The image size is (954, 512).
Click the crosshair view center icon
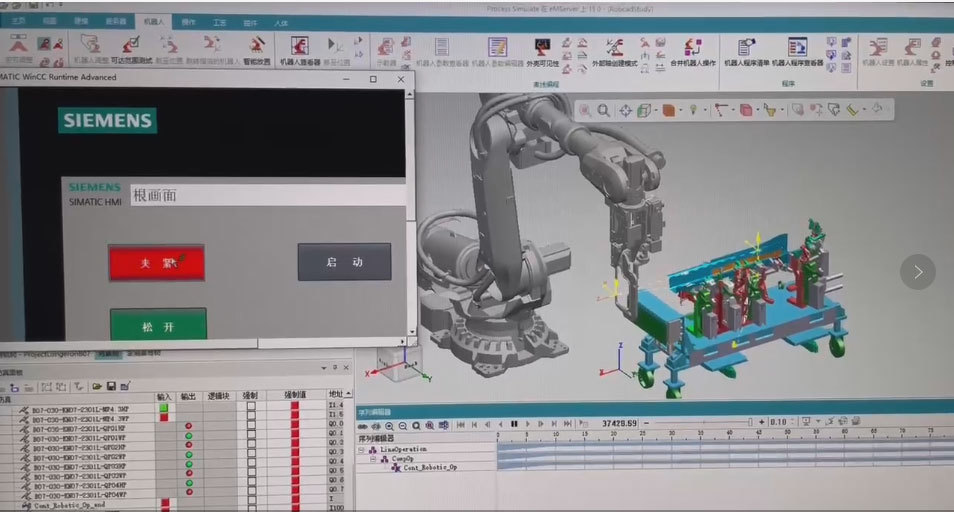click(x=625, y=111)
